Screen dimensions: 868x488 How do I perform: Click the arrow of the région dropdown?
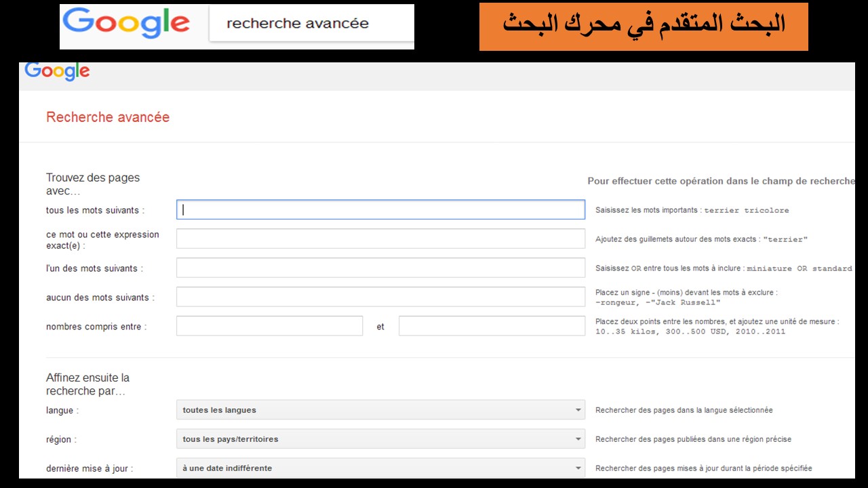578,439
